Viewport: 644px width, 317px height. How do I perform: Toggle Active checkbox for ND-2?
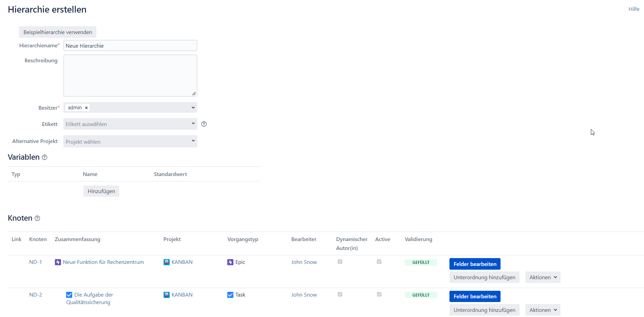coord(379,295)
